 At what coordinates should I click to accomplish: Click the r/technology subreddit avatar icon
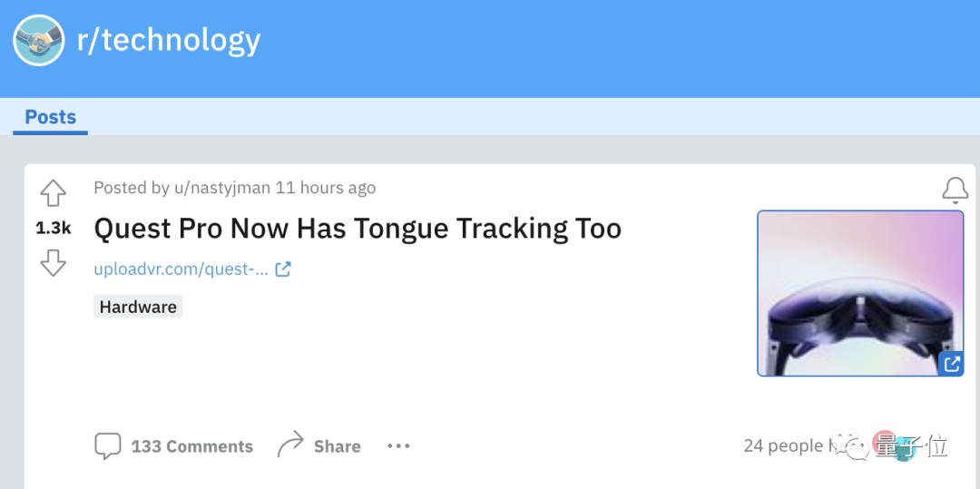[x=39, y=40]
